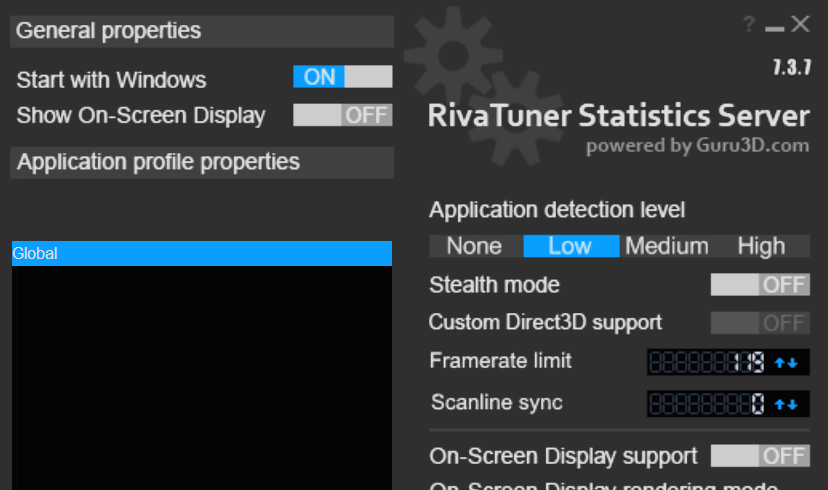828x490 pixels.
Task: Click the Scanline sync label
Action: (x=497, y=402)
